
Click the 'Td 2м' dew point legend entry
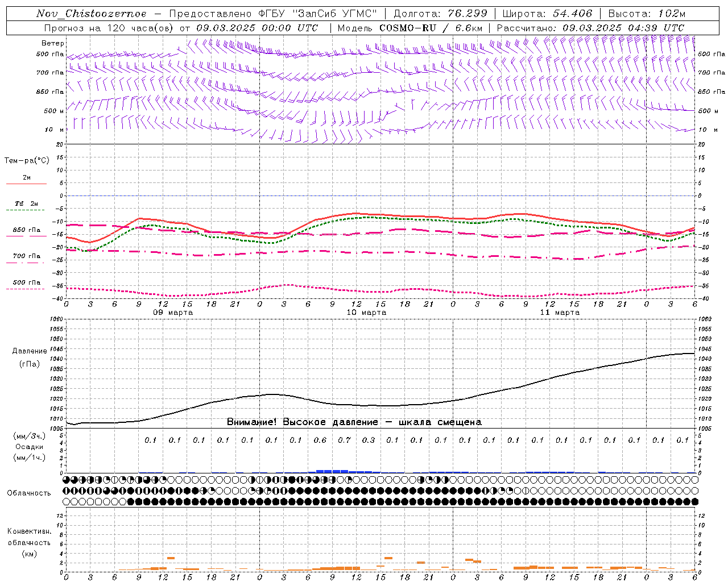tap(27, 203)
